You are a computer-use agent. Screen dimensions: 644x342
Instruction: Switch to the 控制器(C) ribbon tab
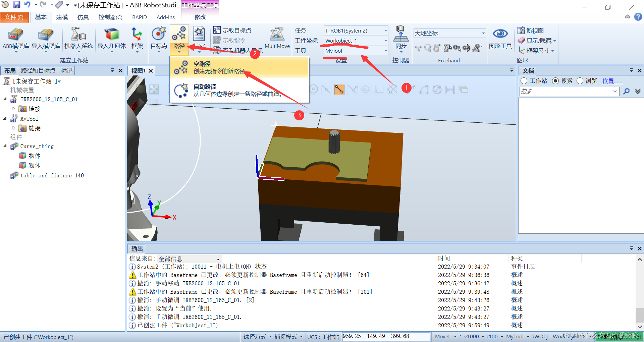point(110,17)
